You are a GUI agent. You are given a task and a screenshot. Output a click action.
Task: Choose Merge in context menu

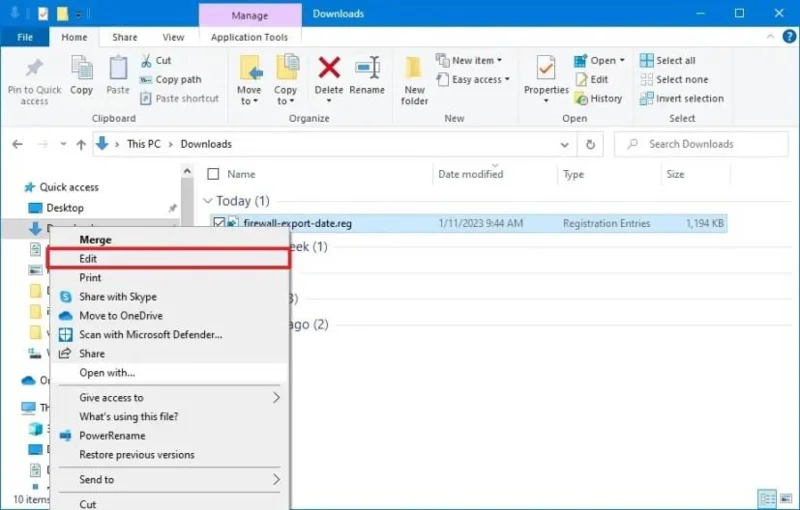click(x=169, y=240)
